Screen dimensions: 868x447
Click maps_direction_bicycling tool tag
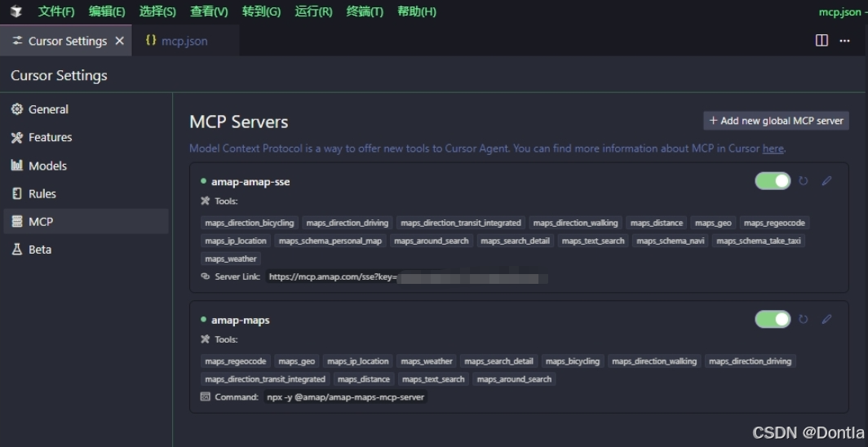pos(250,223)
